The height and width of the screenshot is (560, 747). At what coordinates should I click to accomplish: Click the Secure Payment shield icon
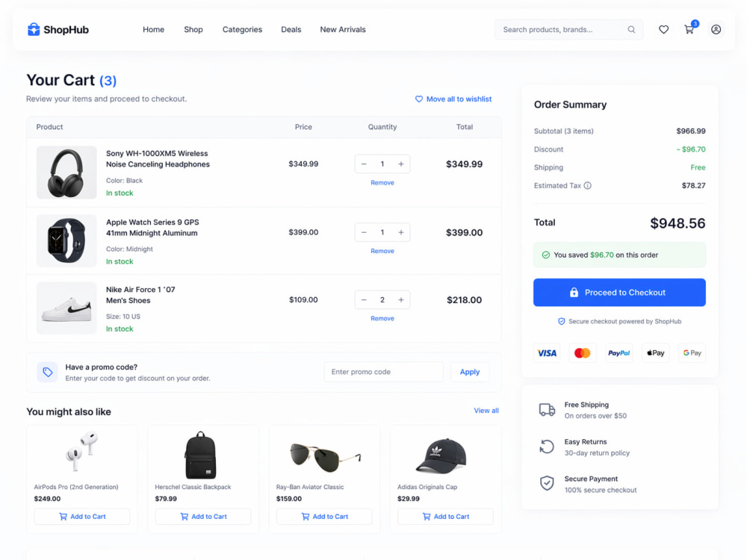pos(547,483)
